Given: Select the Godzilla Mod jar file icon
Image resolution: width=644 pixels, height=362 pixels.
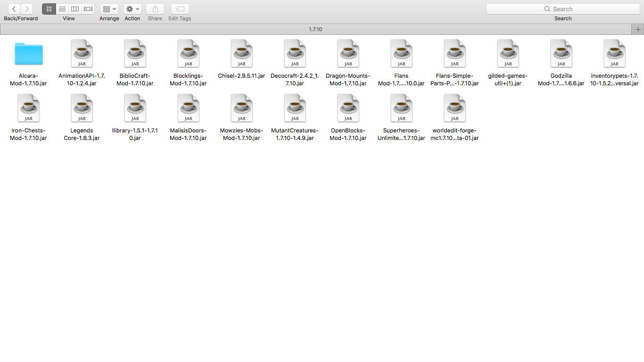Looking at the screenshot, I should pos(561,53).
